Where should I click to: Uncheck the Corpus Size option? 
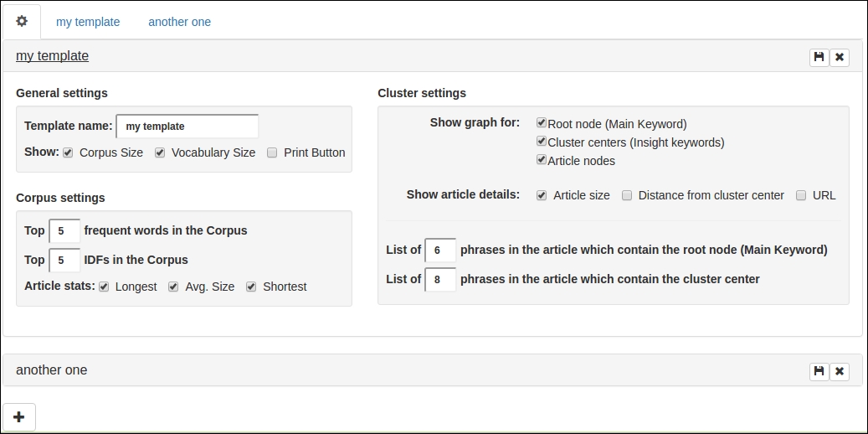click(x=68, y=153)
